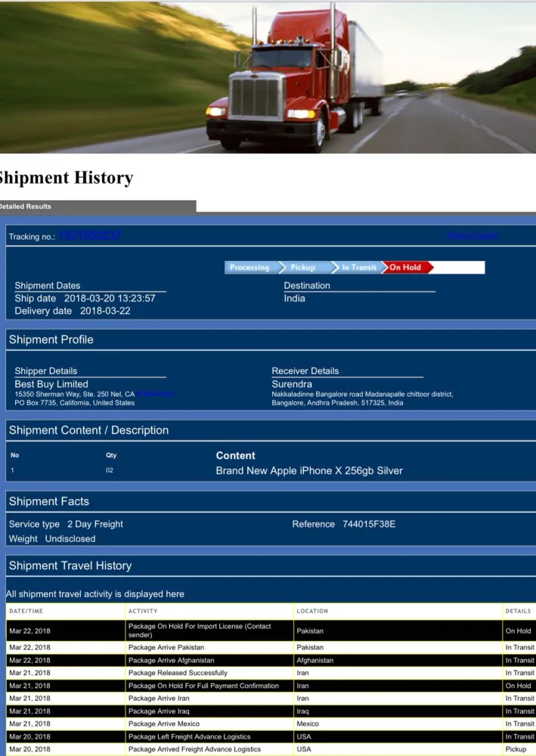Click the Shipment Travel History header
The width and height of the screenshot is (536, 756).
tap(70, 565)
